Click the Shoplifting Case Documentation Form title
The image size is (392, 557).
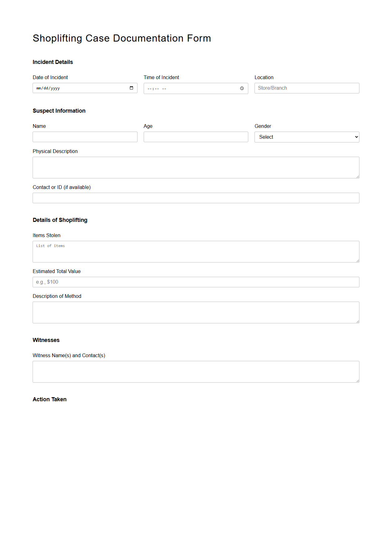(122, 38)
